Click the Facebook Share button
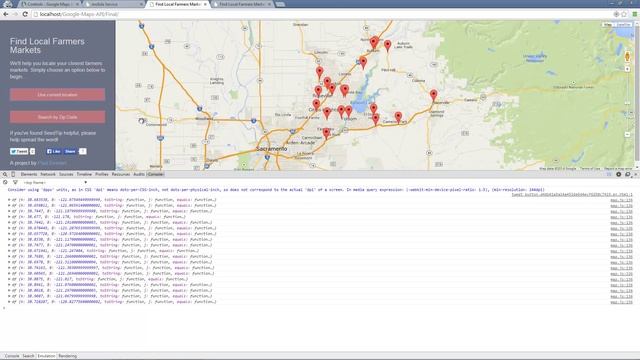The width and height of the screenshot is (640, 360). (70, 151)
